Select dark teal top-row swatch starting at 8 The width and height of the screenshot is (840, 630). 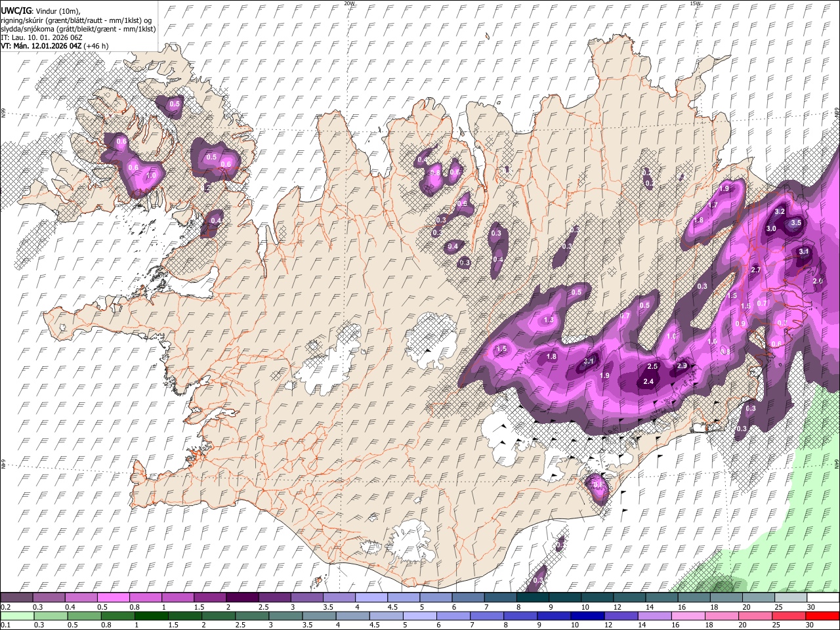point(532,597)
